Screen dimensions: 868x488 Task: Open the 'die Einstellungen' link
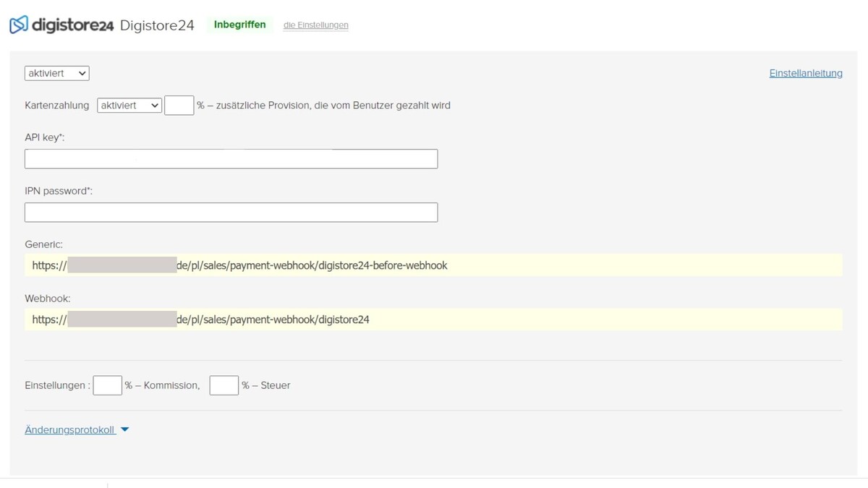pos(316,25)
